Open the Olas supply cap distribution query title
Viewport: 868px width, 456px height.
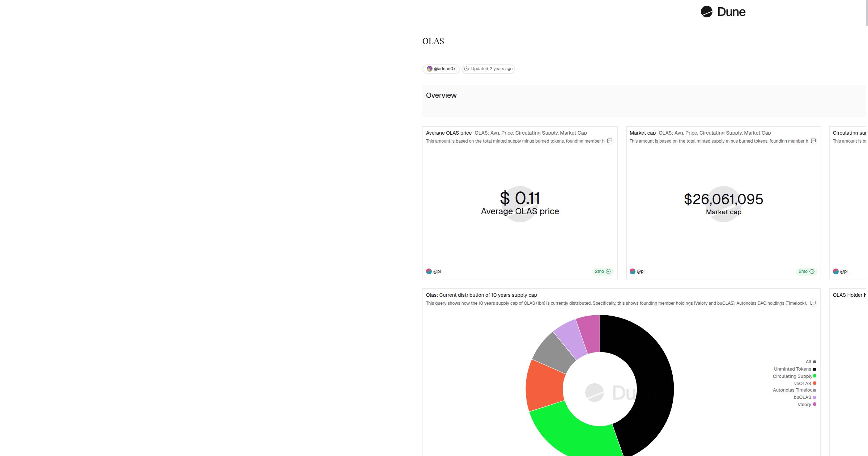[x=481, y=295]
